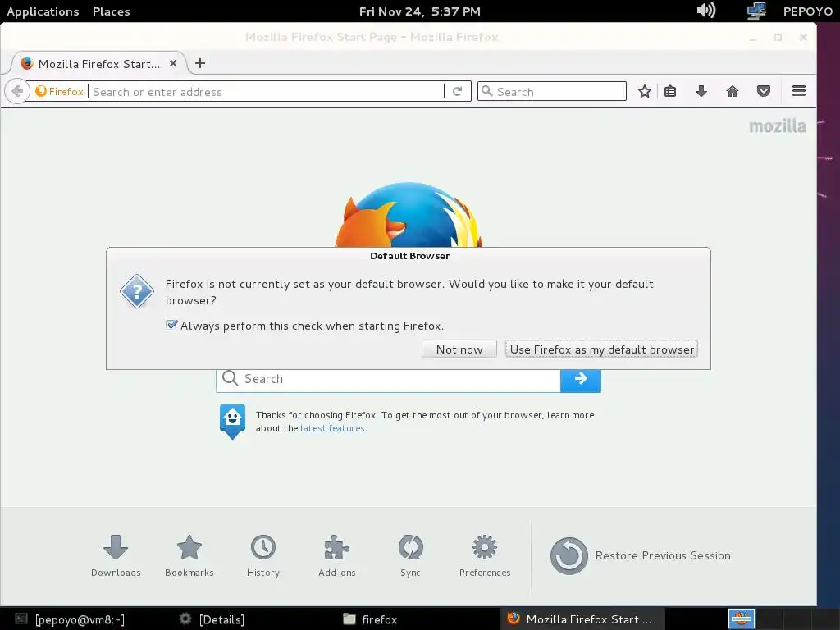Viewport: 840px width, 630px height.
Task: Click the Not now button
Action: click(x=459, y=349)
